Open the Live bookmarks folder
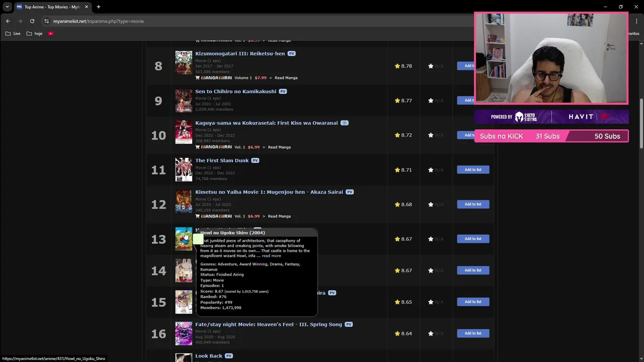Image resolution: width=644 pixels, height=362 pixels. (13, 34)
